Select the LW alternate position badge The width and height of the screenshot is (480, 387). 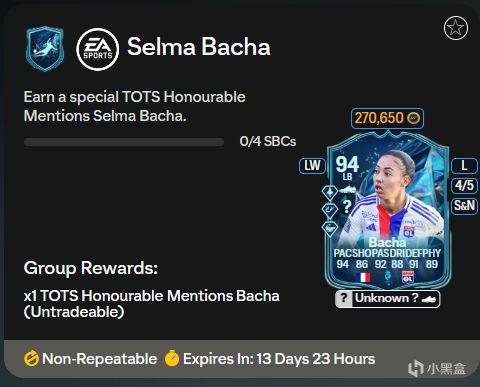click(x=312, y=166)
